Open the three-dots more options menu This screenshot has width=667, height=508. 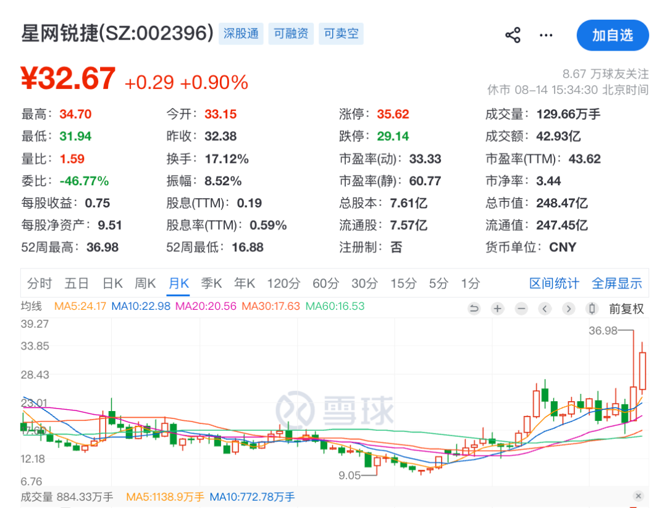point(546,35)
